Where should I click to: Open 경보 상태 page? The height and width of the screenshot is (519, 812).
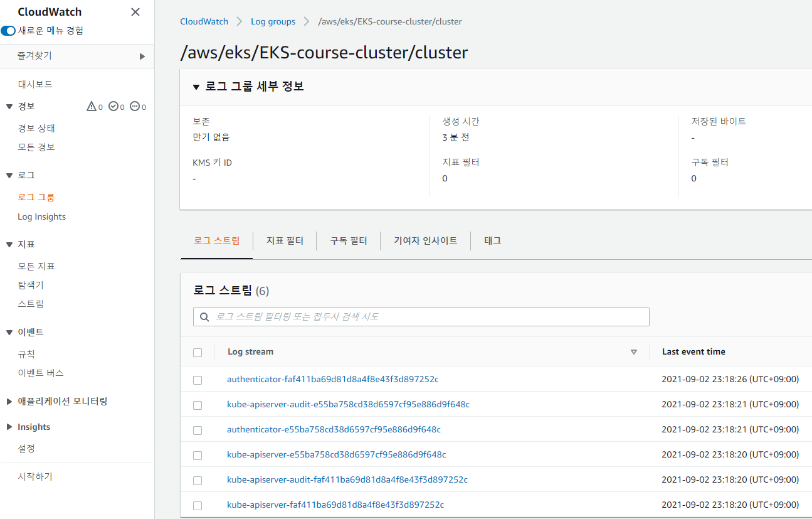click(x=36, y=128)
